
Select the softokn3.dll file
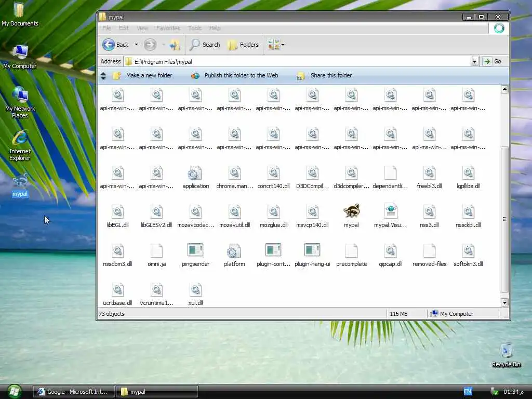pos(468,255)
